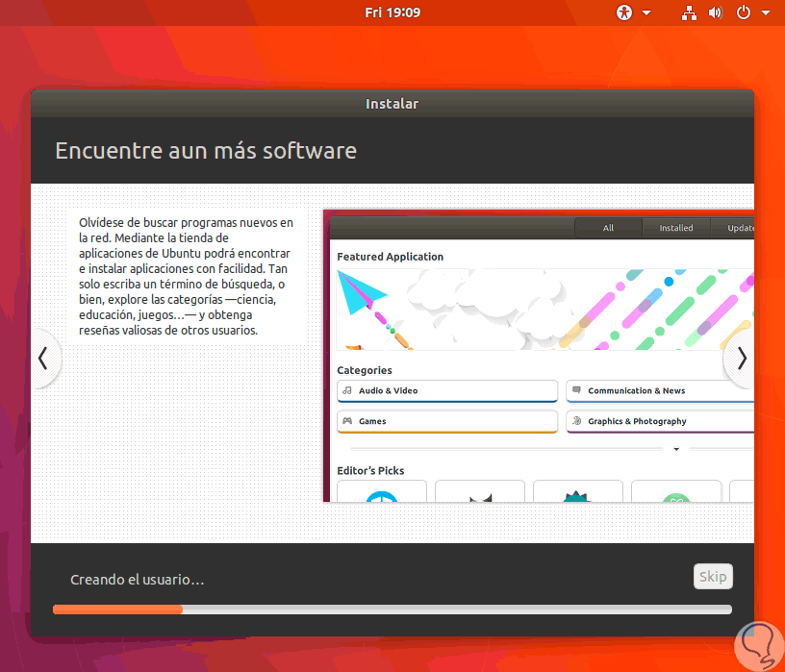The image size is (785, 672).
Task: Click the Featured Application banner image
Action: 545,310
